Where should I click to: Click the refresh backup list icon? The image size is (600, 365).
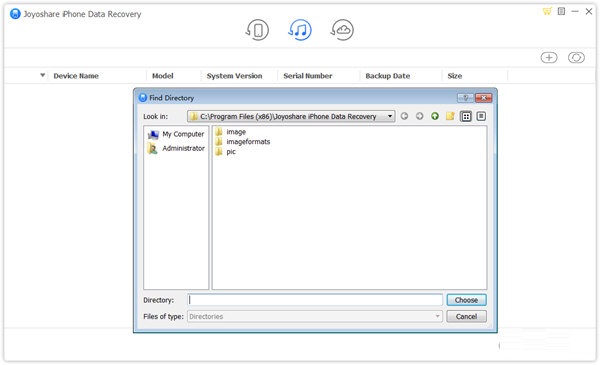click(x=576, y=58)
